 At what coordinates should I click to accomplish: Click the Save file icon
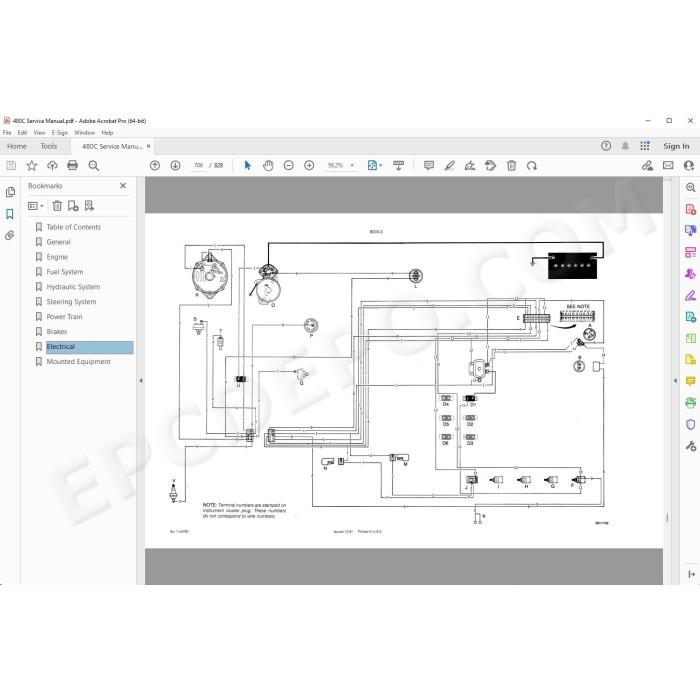tap(11, 166)
